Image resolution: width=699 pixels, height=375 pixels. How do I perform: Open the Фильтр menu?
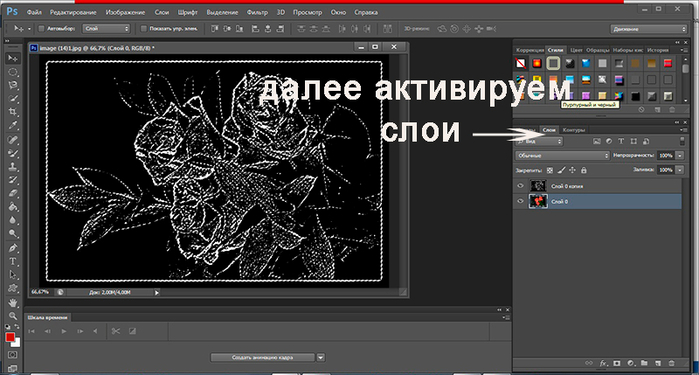coord(257,12)
